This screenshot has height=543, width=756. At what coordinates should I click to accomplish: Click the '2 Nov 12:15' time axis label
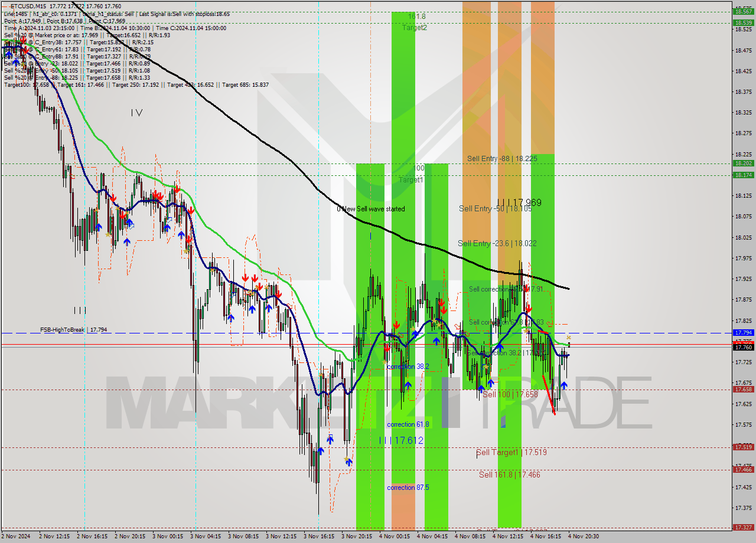55,537
